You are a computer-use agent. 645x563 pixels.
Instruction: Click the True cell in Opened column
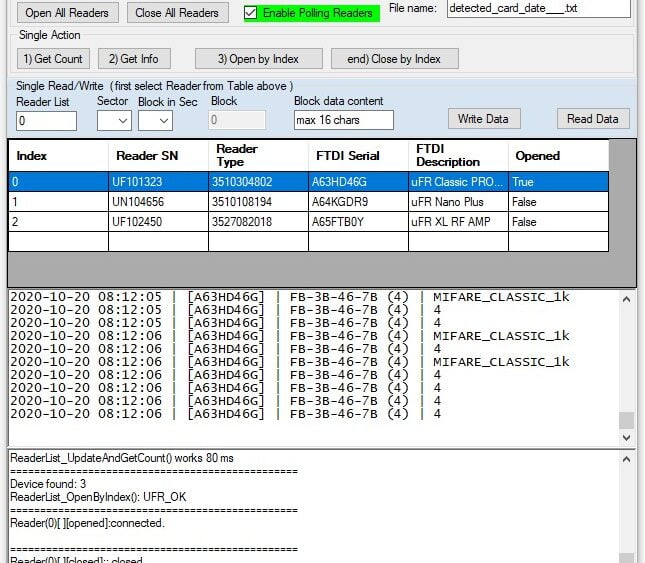(x=559, y=182)
